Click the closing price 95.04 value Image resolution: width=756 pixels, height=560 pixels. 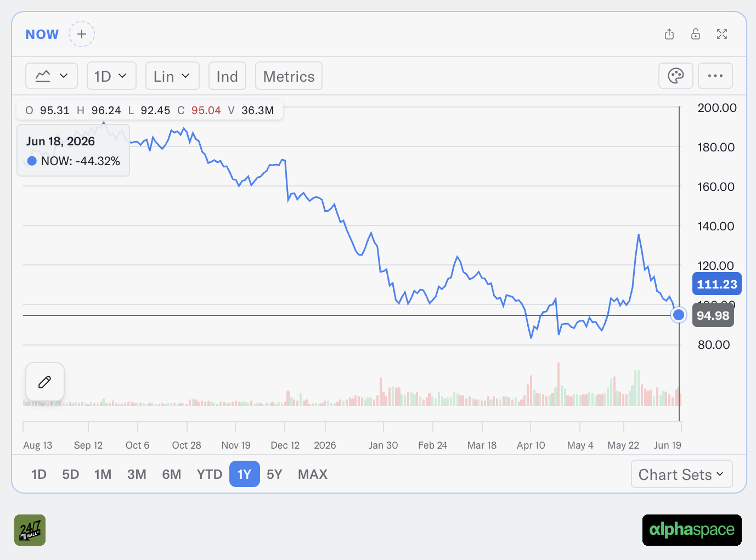[x=206, y=110]
